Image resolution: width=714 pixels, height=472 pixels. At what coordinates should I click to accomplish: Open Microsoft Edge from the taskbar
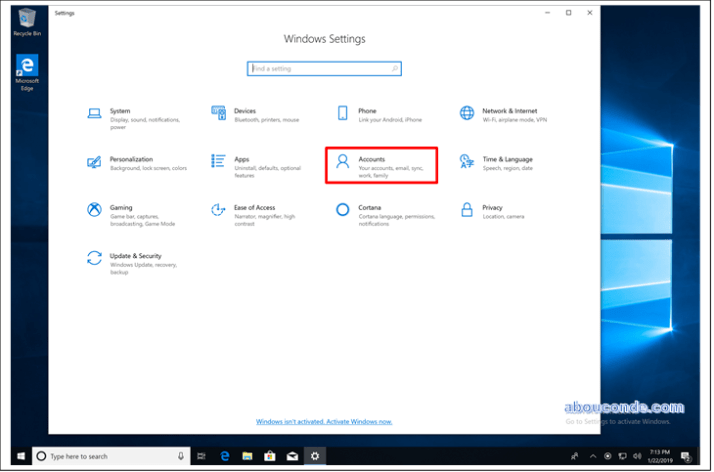coord(225,456)
